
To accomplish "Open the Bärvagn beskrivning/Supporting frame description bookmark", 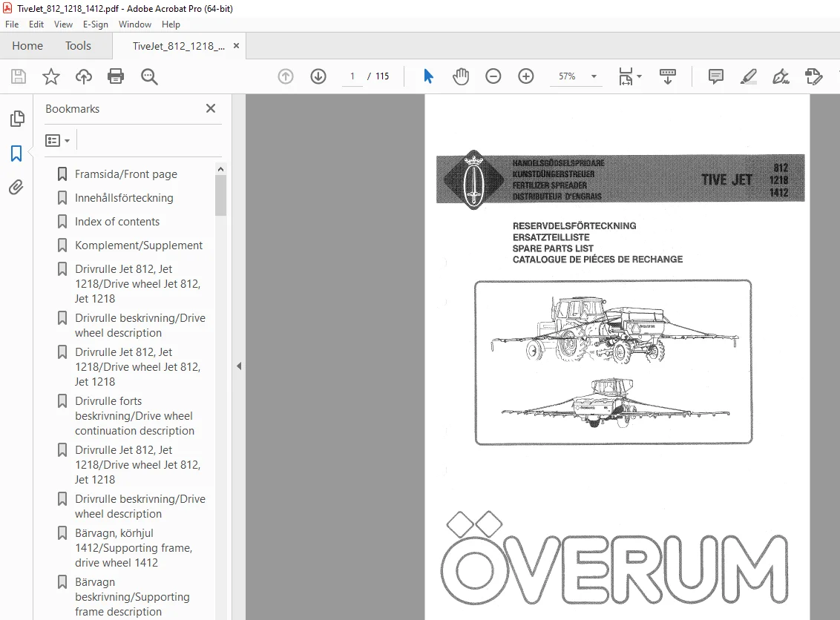I will (132, 596).
